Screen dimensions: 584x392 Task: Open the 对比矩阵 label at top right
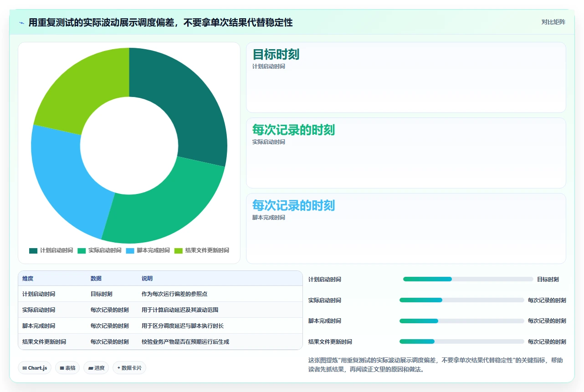(553, 22)
